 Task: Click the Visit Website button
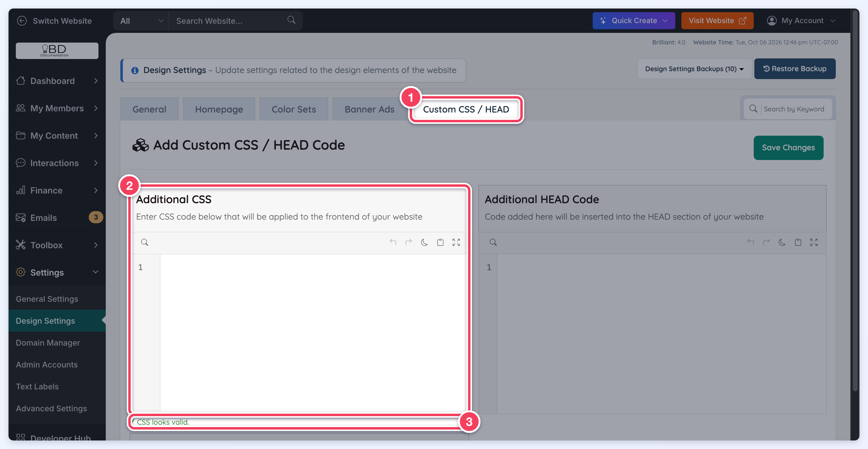tap(717, 21)
